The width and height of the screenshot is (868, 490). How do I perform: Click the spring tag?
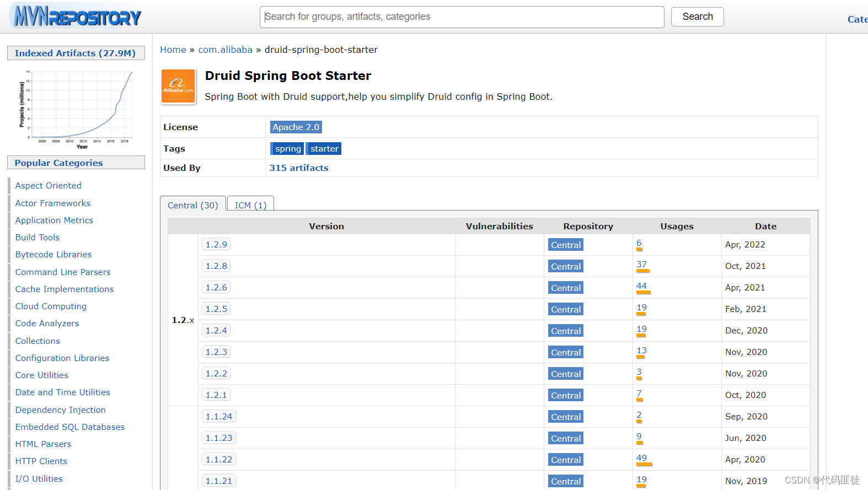tap(288, 149)
